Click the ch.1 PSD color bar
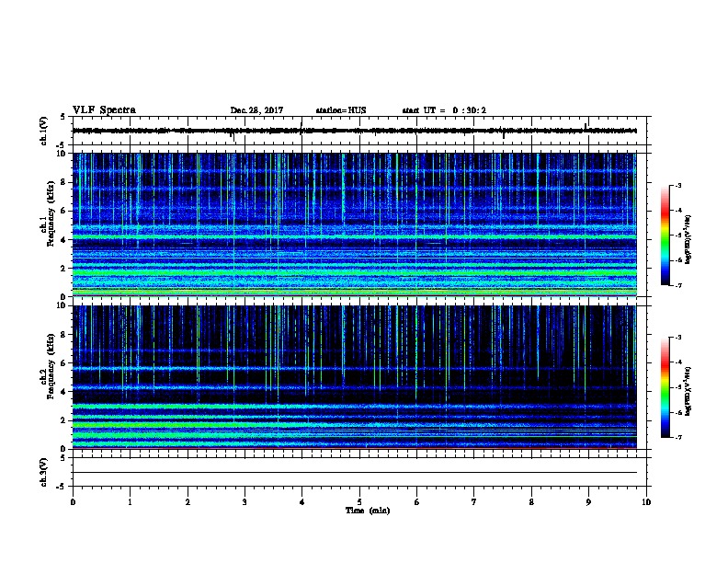 point(665,236)
